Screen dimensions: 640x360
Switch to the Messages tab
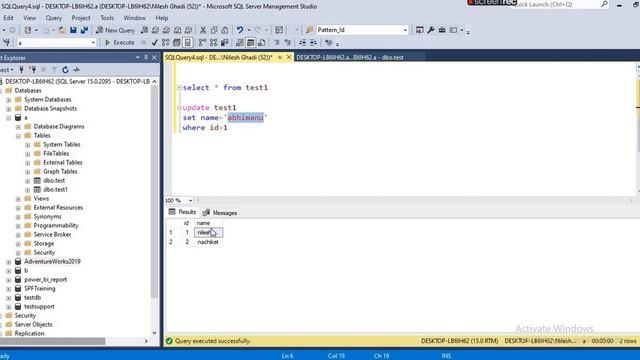point(220,213)
